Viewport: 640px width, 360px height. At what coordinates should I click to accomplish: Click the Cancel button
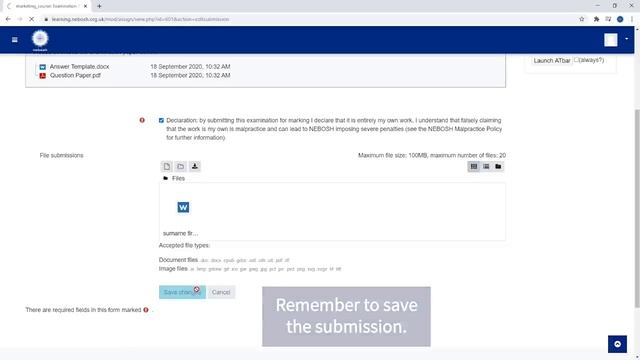tap(221, 292)
